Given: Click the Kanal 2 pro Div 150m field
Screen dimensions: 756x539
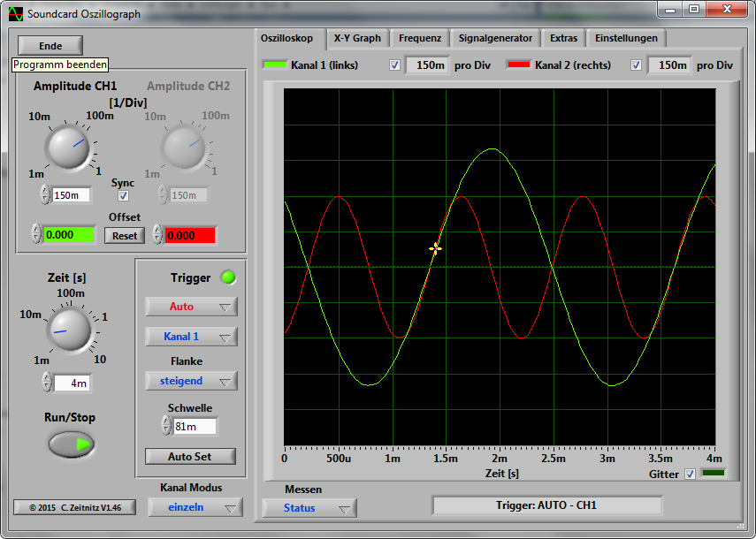Looking at the screenshot, I should click(669, 65).
